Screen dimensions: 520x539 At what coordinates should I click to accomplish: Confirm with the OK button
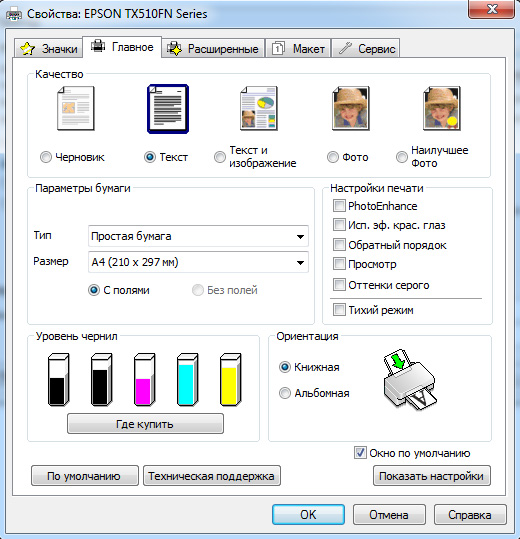tap(308, 515)
